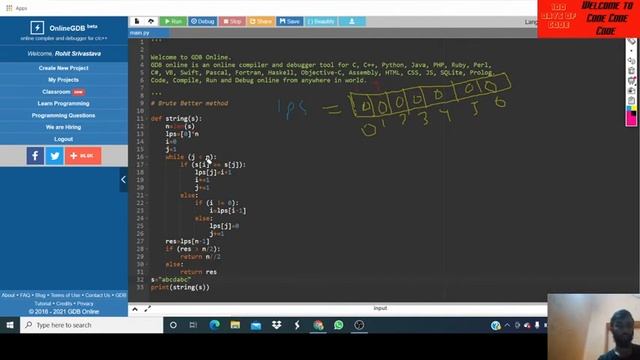Viewport: 640px width, 360px height.
Task: Open Dropbox from taskbar
Action: pyautogui.click(x=277, y=325)
